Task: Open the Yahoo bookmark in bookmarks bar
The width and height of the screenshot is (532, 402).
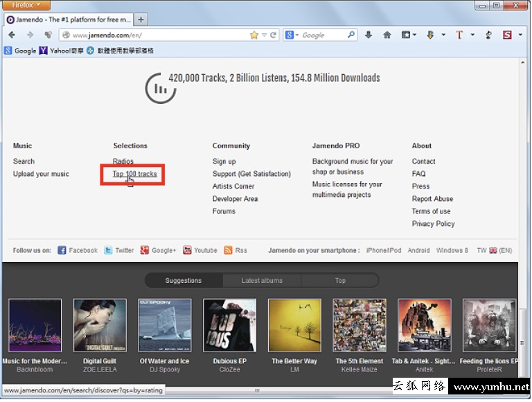Action: pos(62,51)
